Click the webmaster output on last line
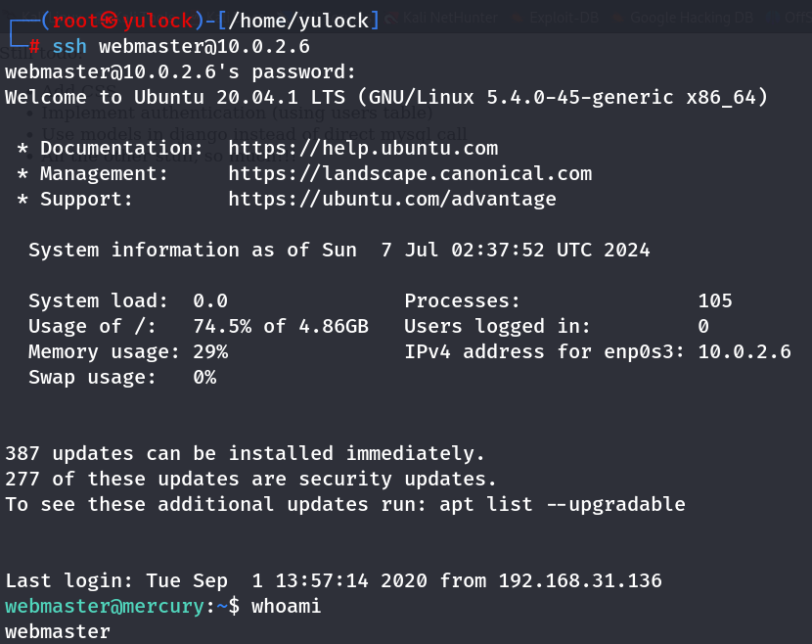 (58, 632)
